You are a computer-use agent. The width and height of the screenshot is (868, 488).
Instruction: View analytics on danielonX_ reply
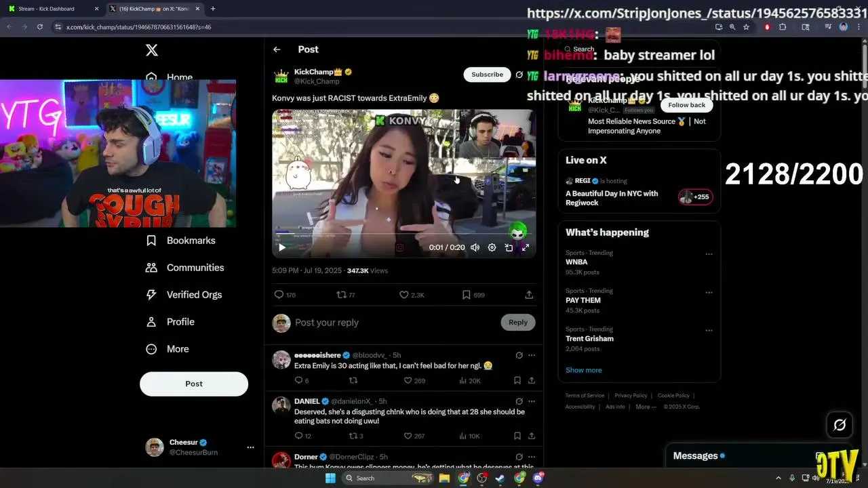[x=469, y=436]
